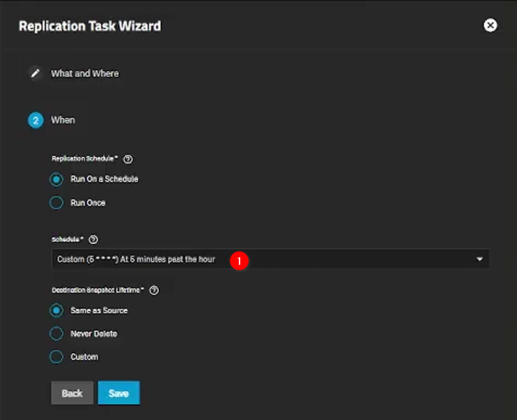The height and width of the screenshot is (420, 517).
Task: Open help for Destination Snapshot Lifetime
Action: pyautogui.click(x=154, y=291)
